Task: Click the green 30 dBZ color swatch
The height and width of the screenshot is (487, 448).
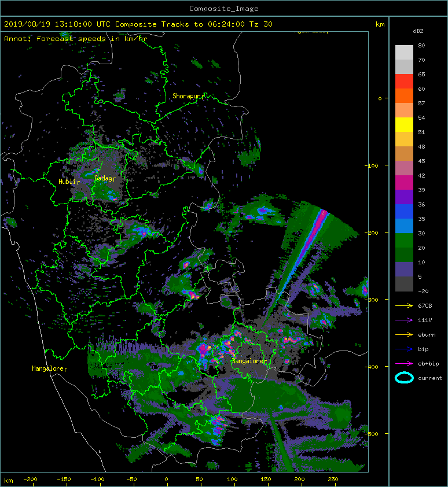Action: click(x=404, y=241)
